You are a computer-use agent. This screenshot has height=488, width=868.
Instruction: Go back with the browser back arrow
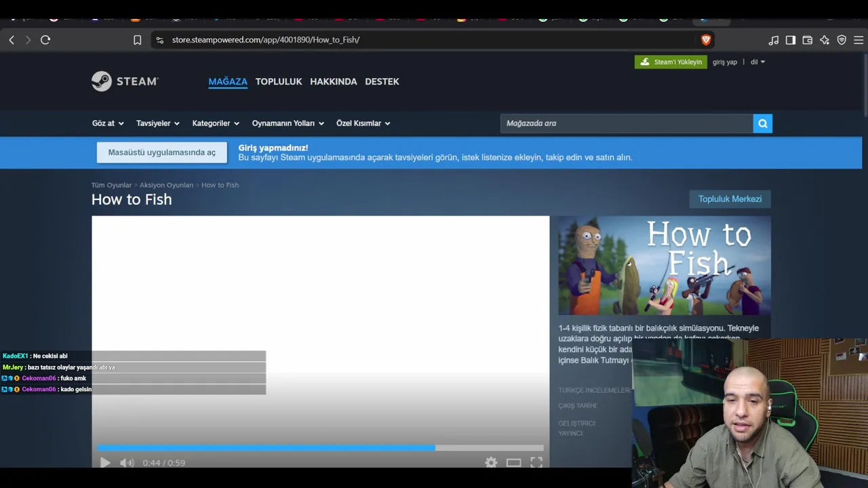pyautogui.click(x=12, y=40)
